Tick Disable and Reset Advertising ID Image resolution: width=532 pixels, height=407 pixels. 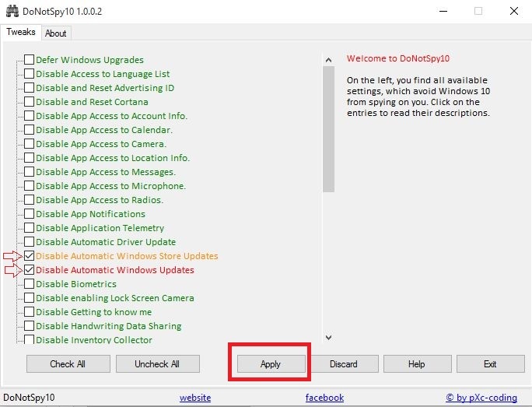pos(30,88)
